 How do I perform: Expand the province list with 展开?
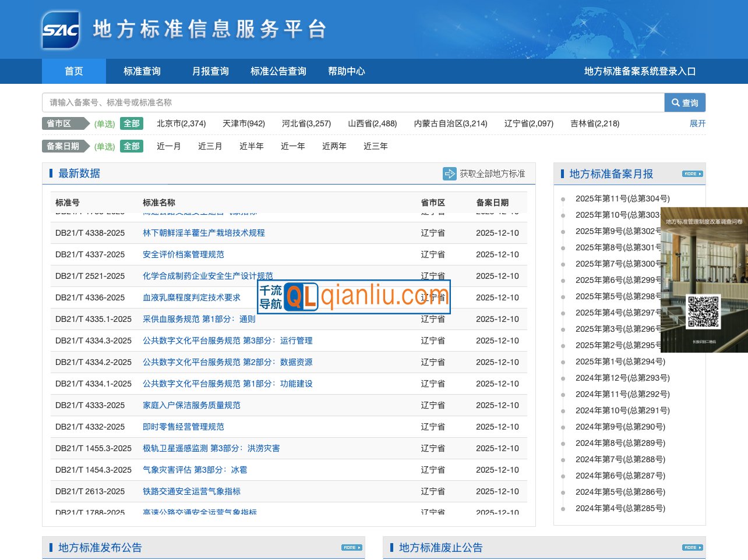pyautogui.click(x=697, y=123)
